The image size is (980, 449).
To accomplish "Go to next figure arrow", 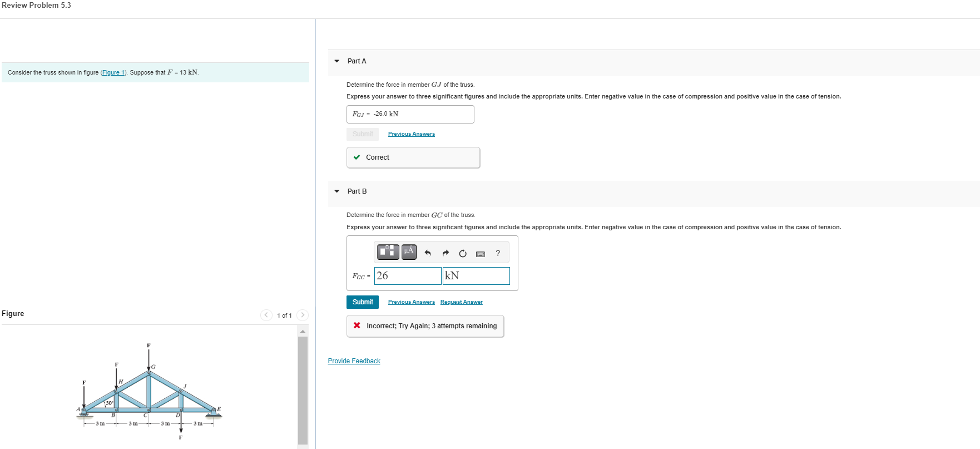I will coord(303,315).
